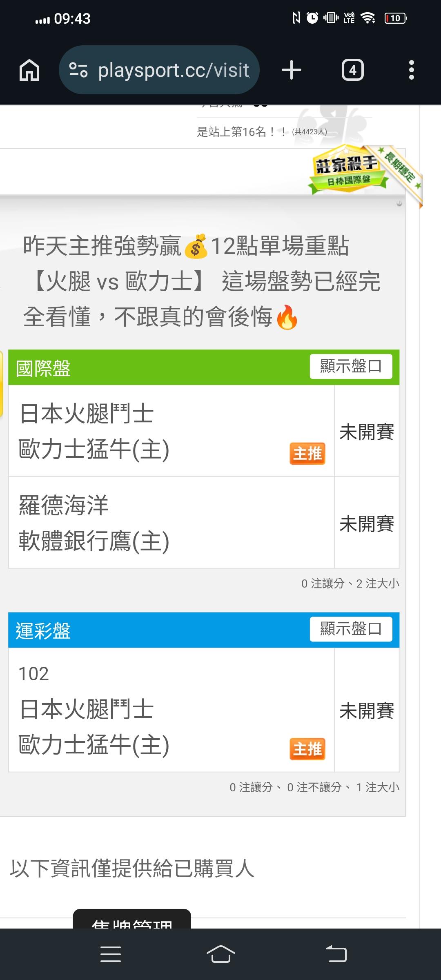Tap Android recent apps menu icon
Image resolution: width=441 pixels, height=980 pixels.
111,954
